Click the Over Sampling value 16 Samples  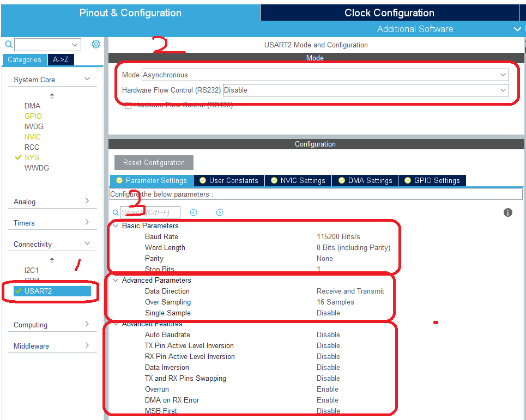(x=335, y=302)
